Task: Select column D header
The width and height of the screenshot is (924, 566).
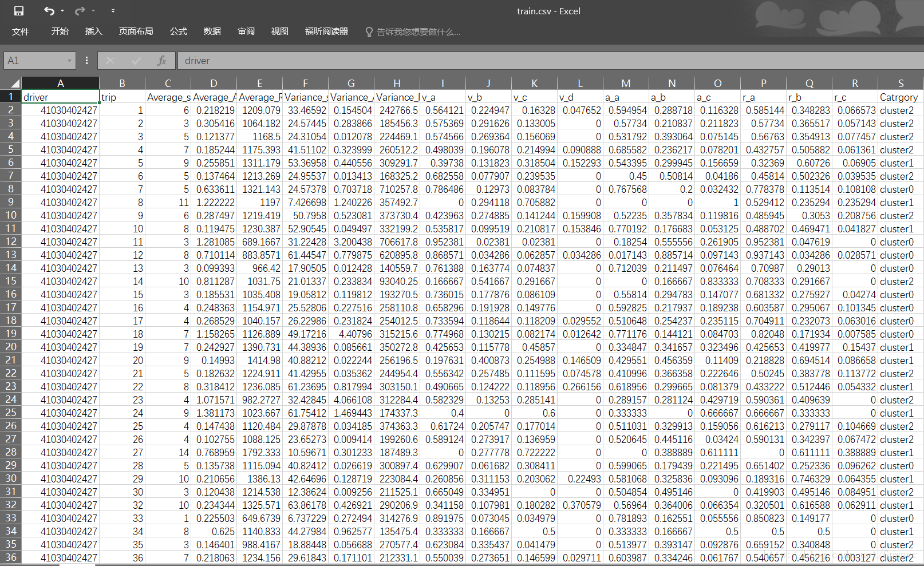Action: tap(214, 83)
